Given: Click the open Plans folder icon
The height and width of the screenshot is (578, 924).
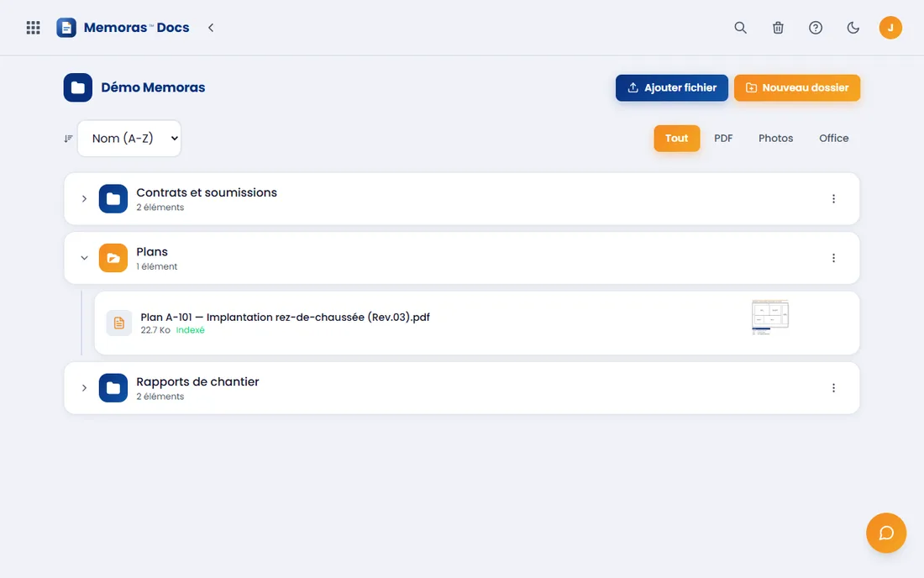Looking at the screenshot, I should coord(113,258).
